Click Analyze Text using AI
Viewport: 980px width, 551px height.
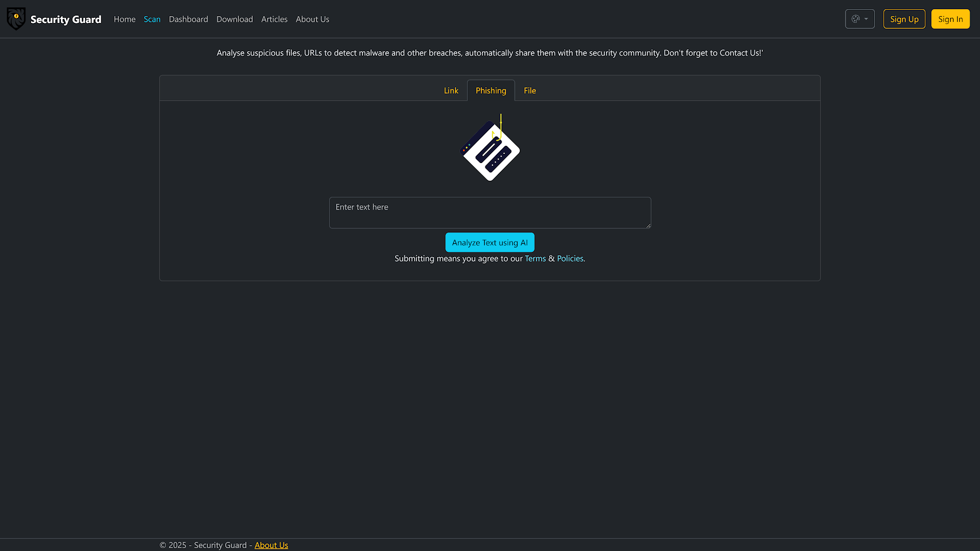point(490,242)
